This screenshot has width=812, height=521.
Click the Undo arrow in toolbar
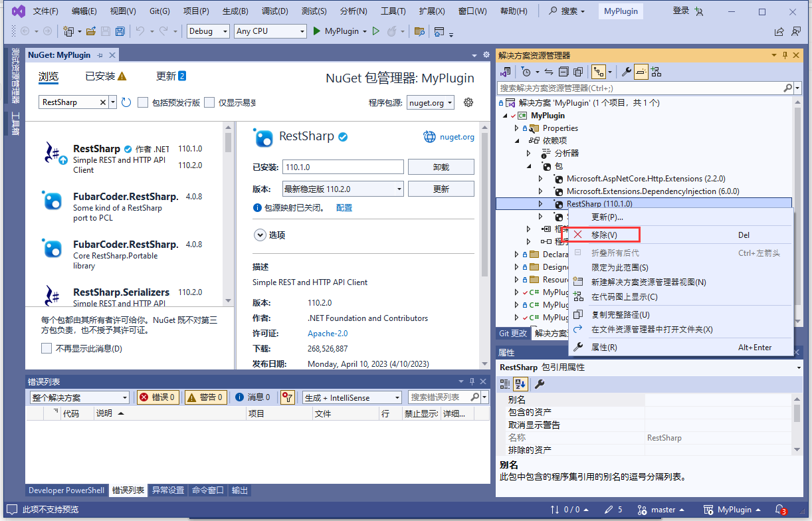pos(140,31)
